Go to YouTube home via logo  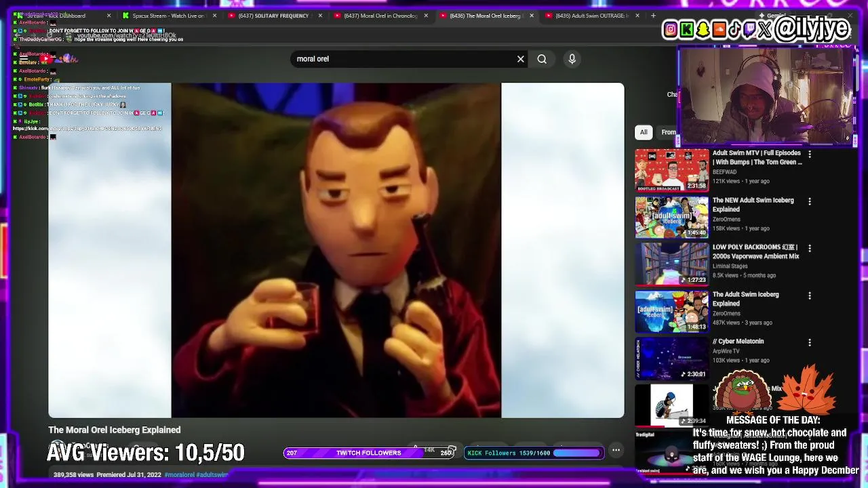coord(60,59)
